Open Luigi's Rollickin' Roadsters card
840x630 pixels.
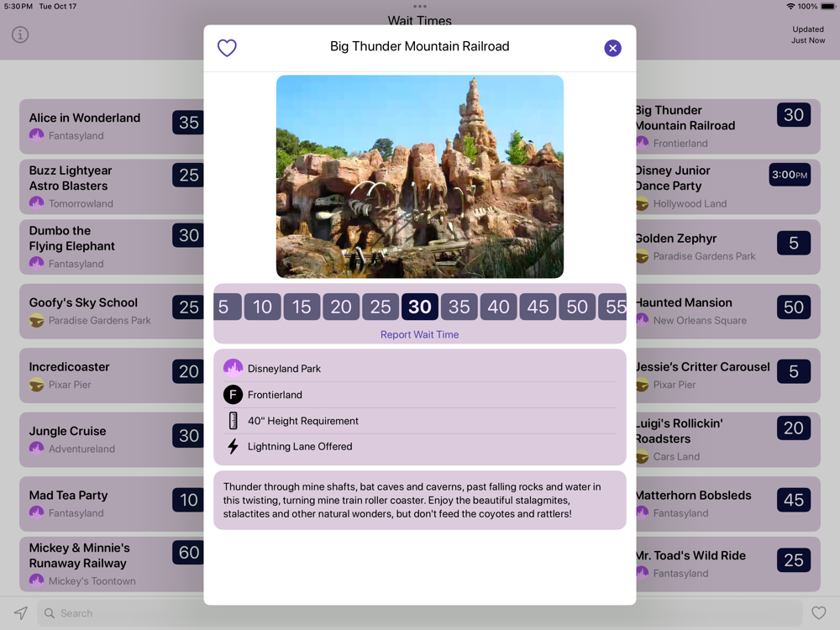[x=728, y=440]
